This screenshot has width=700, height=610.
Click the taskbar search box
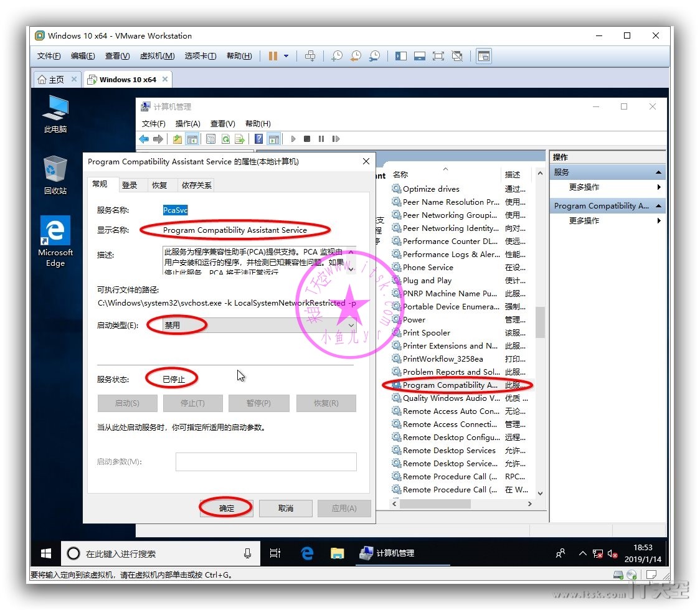tap(160, 554)
